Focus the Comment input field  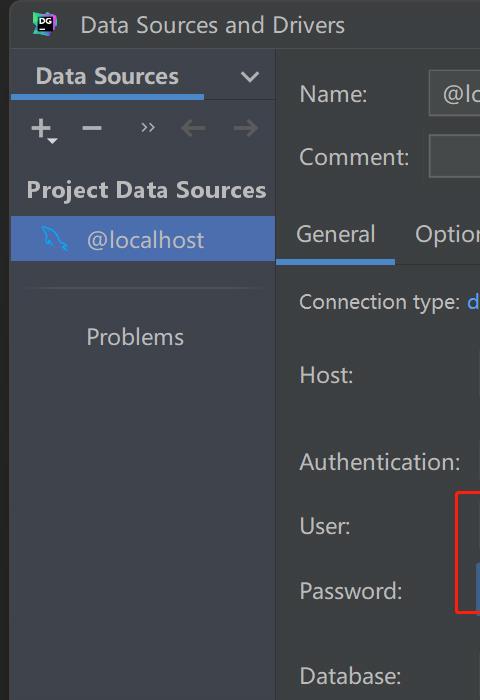click(455, 157)
